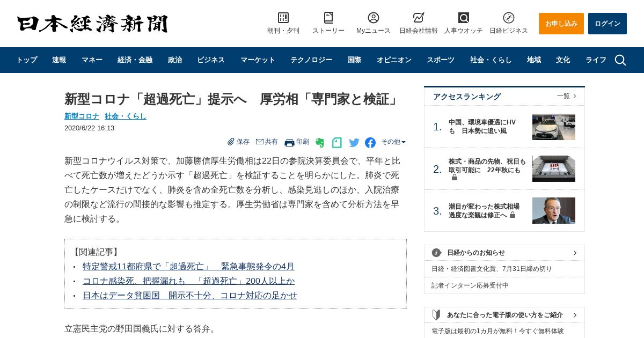
Task: Click the Nikkei newspaper logo
Action: [x=92, y=24]
